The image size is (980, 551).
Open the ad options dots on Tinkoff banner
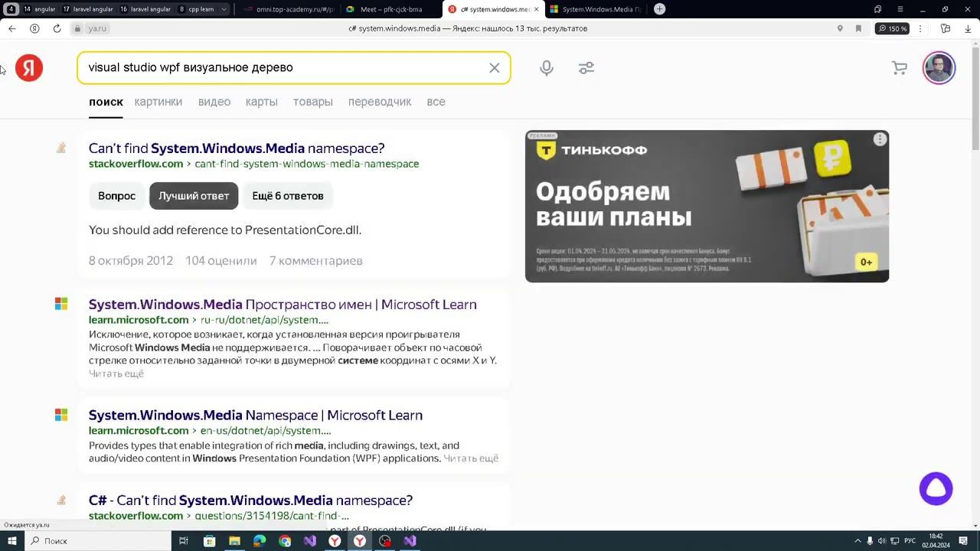click(880, 139)
